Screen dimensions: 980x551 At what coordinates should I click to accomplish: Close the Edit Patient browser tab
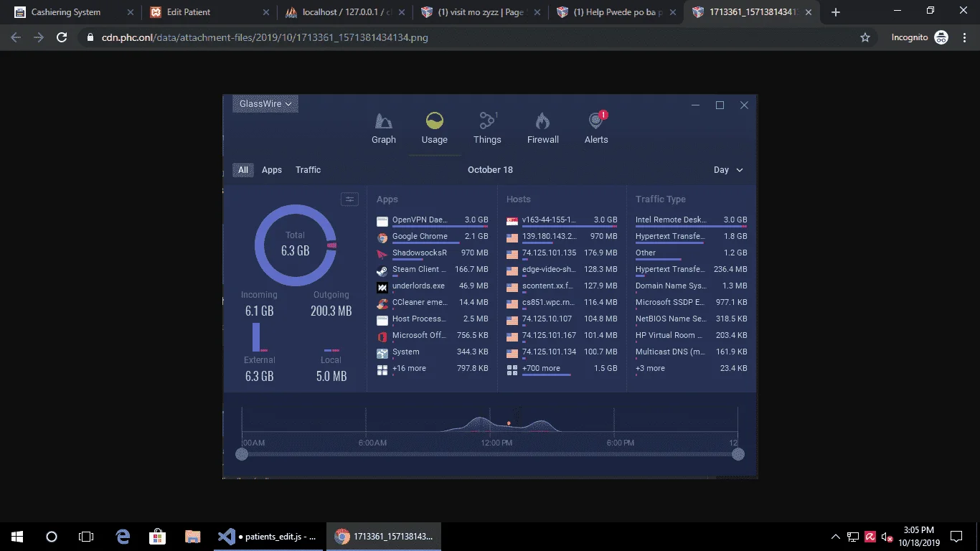pos(265,12)
